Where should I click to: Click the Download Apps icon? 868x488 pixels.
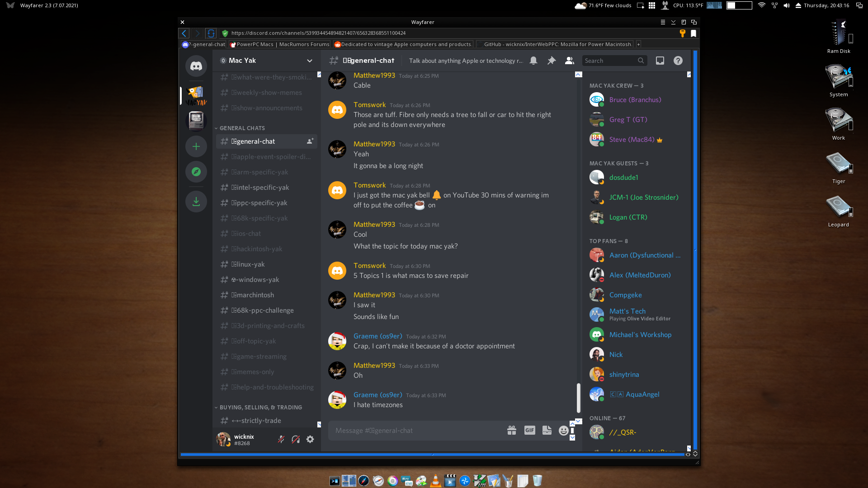tap(196, 202)
